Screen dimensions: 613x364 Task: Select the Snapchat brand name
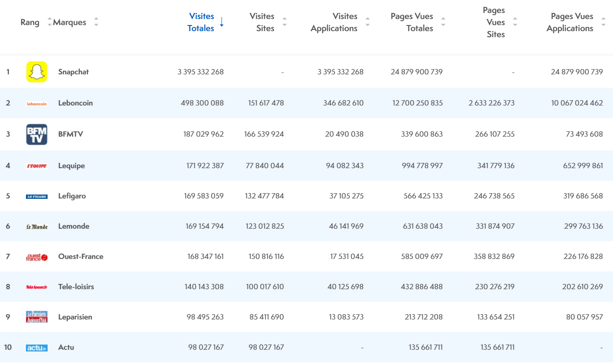(74, 72)
